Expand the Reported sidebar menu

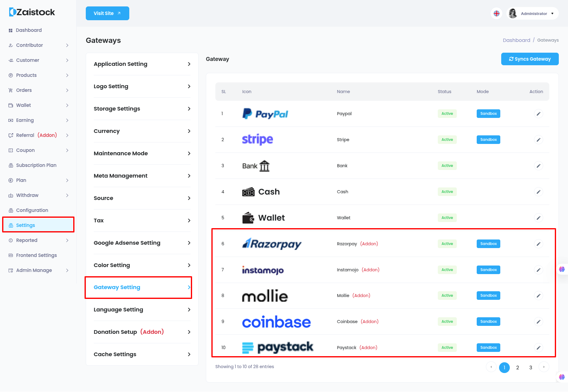[38, 240]
